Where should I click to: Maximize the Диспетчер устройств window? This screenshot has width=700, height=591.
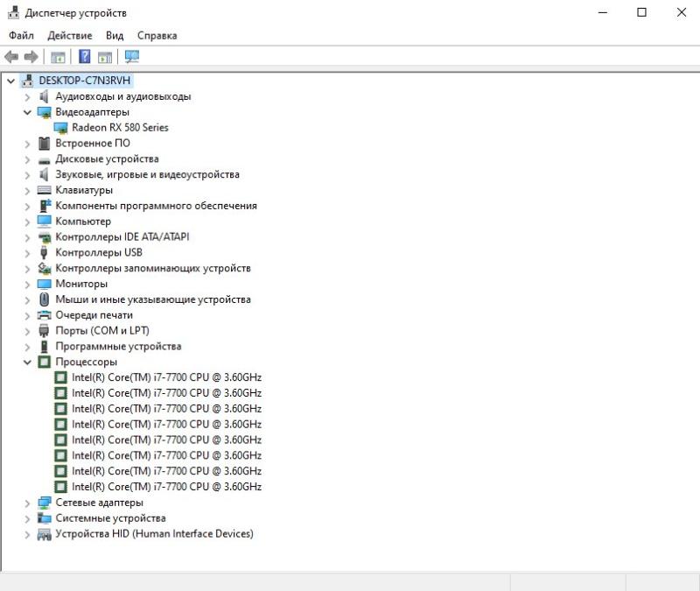[641, 12]
